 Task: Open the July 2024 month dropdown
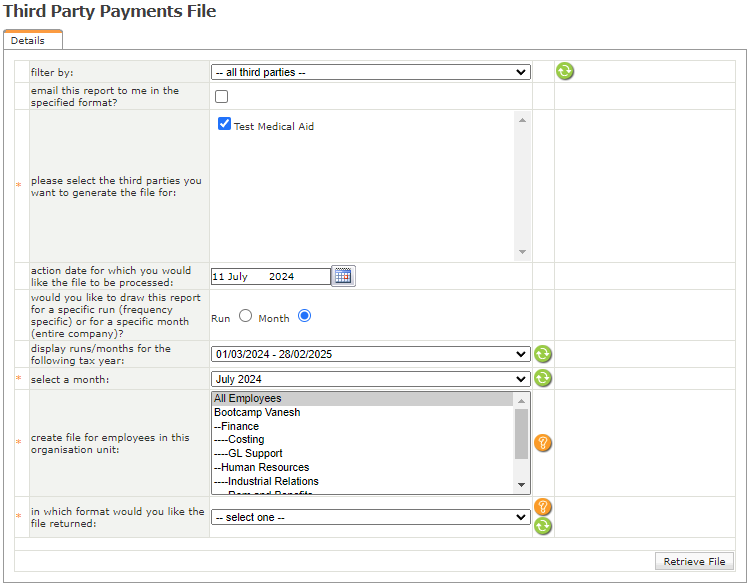pyautogui.click(x=370, y=379)
